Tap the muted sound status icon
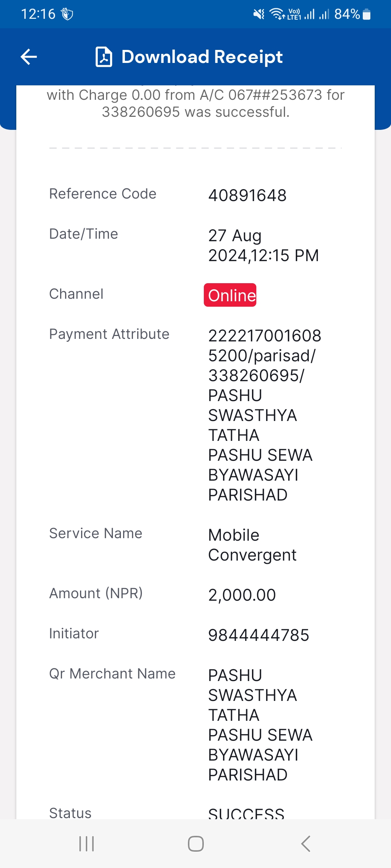 [x=259, y=14]
